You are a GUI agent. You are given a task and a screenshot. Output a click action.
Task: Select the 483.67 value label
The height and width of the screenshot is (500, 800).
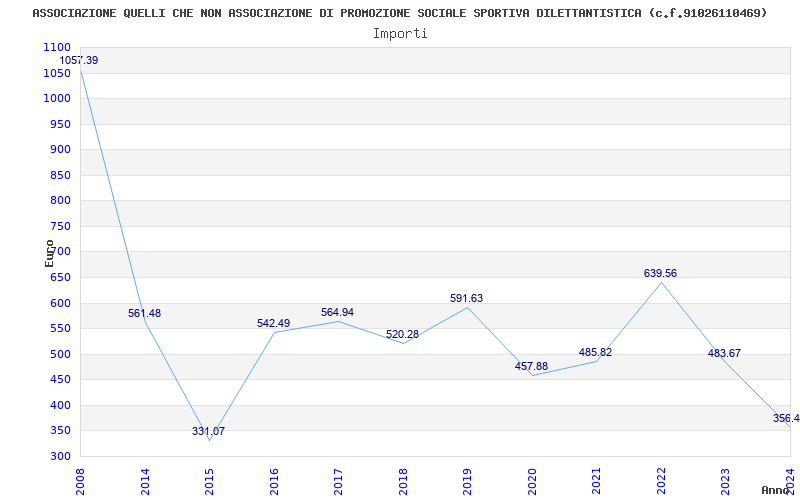[x=724, y=353]
